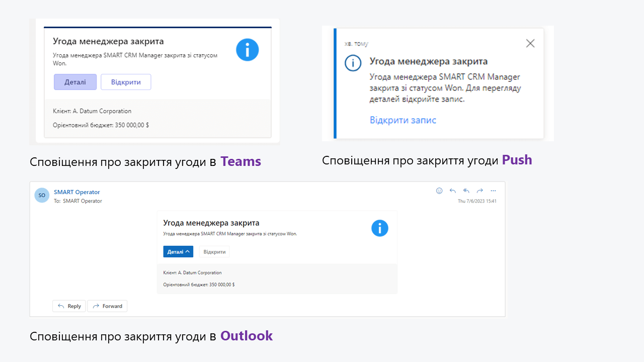Click the SMART Operator sender name
The image size is (644, 362).
click(77, 192)
